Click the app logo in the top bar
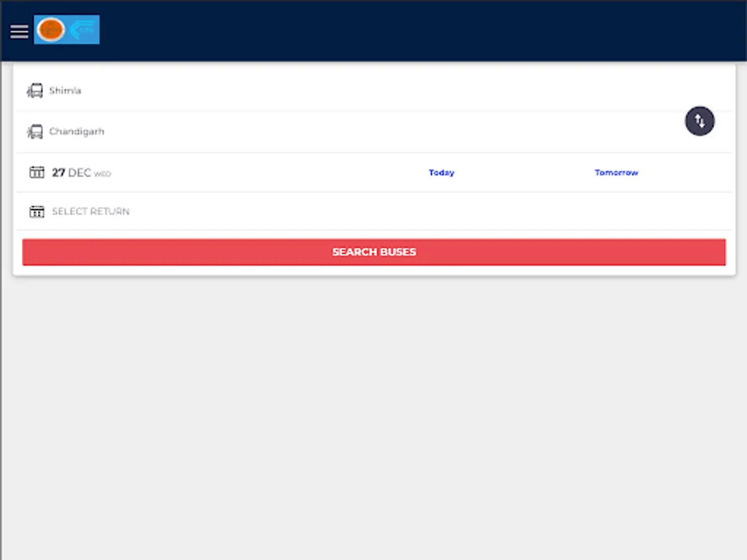 pos(66,29)
